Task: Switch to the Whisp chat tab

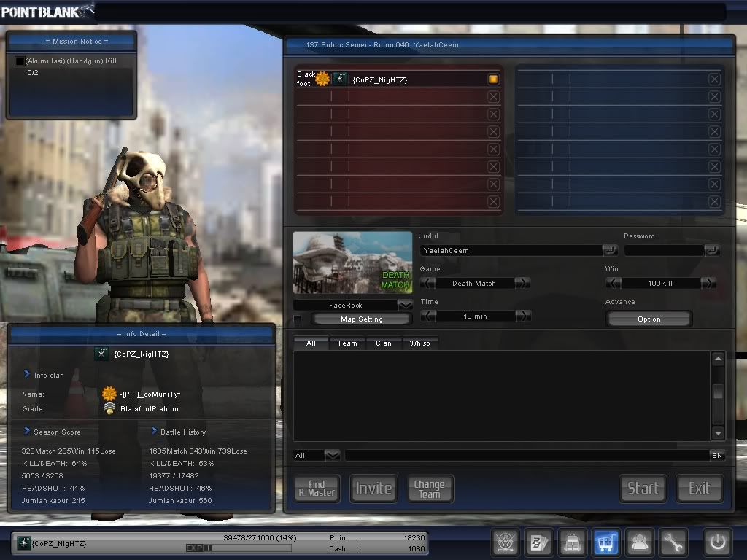Action: [419, 343]
